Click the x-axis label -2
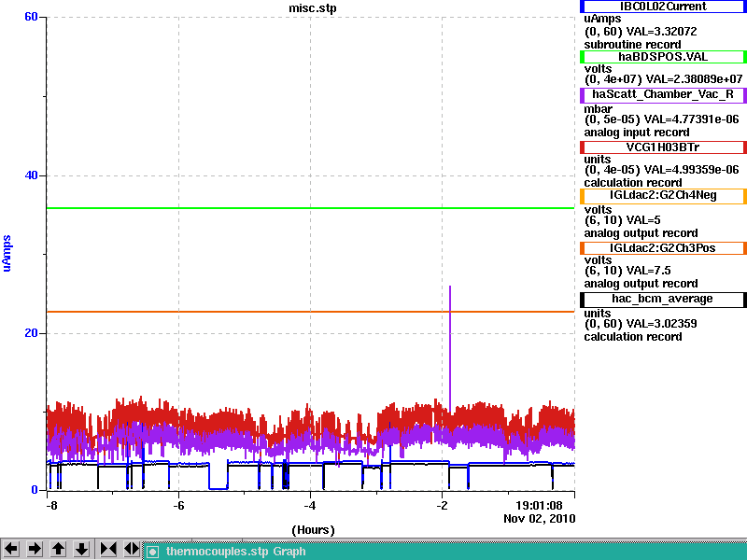 coord(442,505)
